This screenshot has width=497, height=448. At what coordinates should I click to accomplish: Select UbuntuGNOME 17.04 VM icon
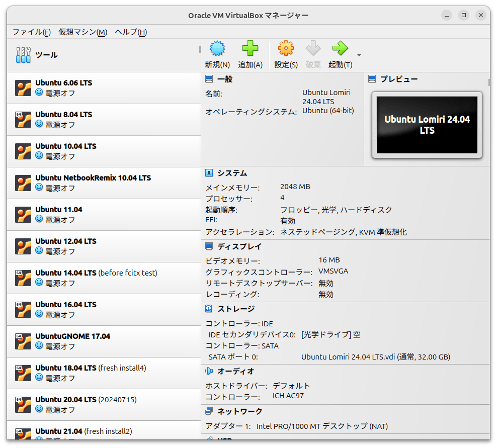(23, 341)
